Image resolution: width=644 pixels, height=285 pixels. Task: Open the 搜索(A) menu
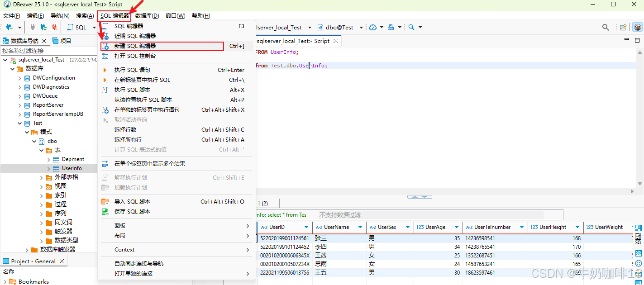pyautogui.click(x=85, y=16)
